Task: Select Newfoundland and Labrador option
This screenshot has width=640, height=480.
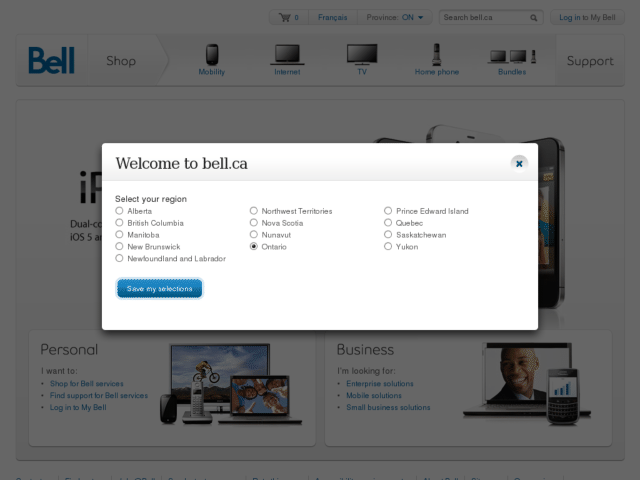Action: click(119, 258)
